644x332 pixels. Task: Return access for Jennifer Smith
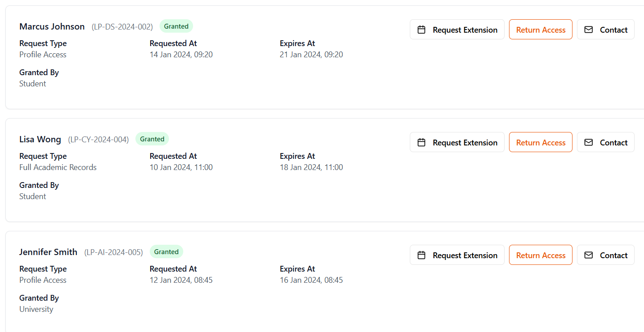pyautogui.click(x=540, y=255)
